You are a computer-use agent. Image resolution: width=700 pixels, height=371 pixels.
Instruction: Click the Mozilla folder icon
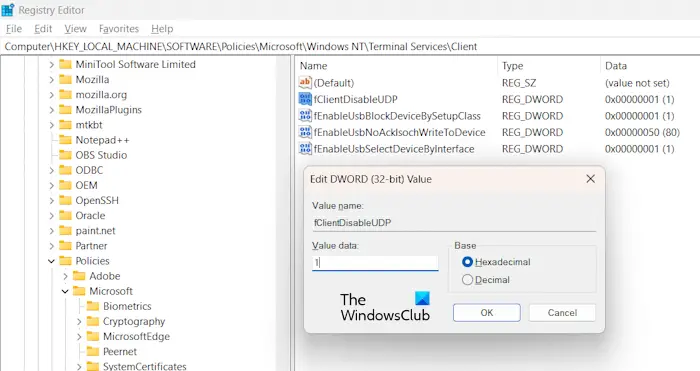point(65,79)
